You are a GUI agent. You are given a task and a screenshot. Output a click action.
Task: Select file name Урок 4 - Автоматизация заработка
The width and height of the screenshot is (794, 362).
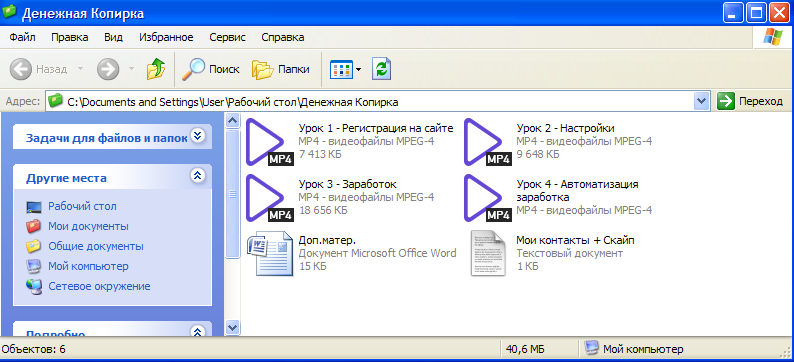point(577,190)
